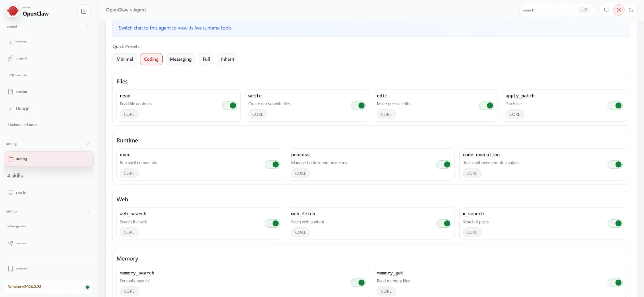Image resolution: width=644 pixels, height=297 pixels.
Task: Switch to light theme sun icon
Action: [x=619, y=10]
